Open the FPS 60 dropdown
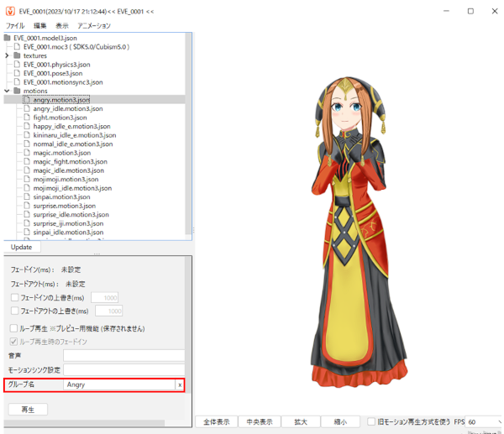 [484, 421]
